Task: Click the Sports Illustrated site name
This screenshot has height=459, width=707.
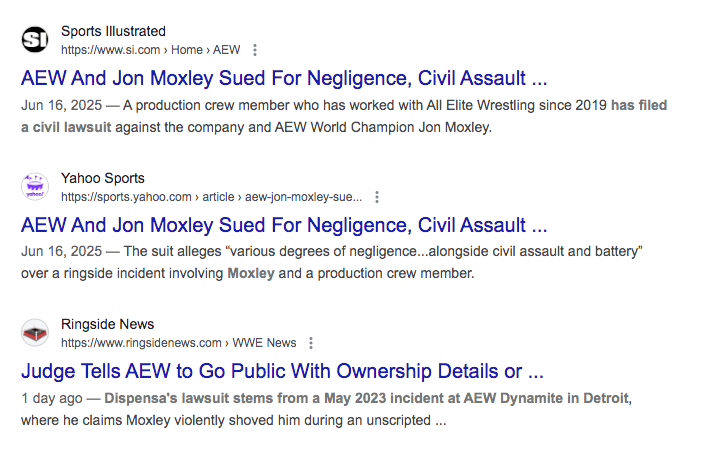Action: (113, 31)
